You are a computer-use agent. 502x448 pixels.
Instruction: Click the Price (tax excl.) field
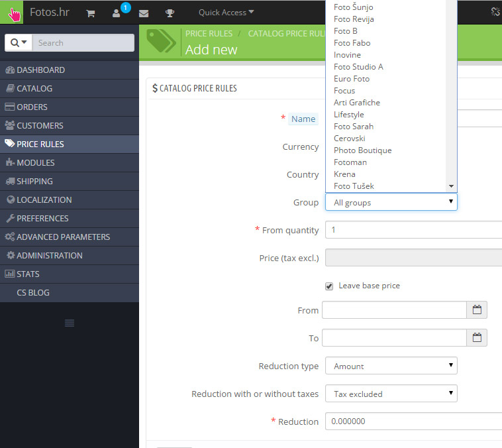[414, 258]
